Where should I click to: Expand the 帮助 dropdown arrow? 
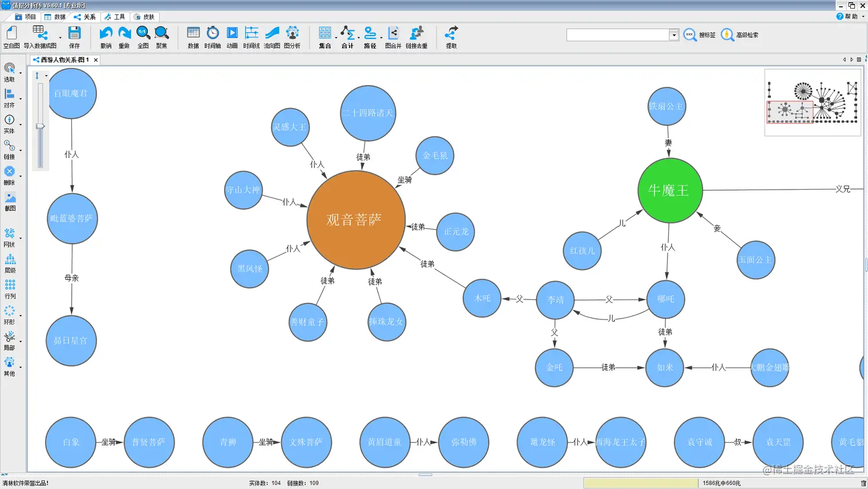[863, 17]
